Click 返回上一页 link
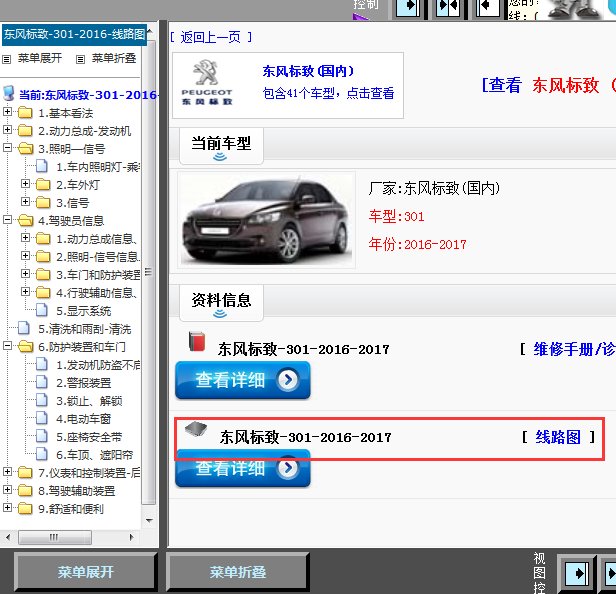This screenshot has height=594, width=616. click(x=211, y=37)
